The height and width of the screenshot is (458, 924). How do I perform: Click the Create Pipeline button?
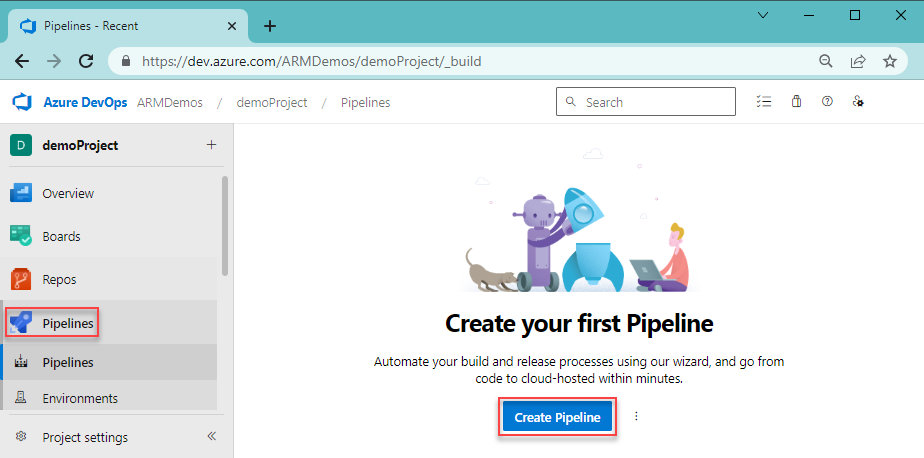point(556,417)
